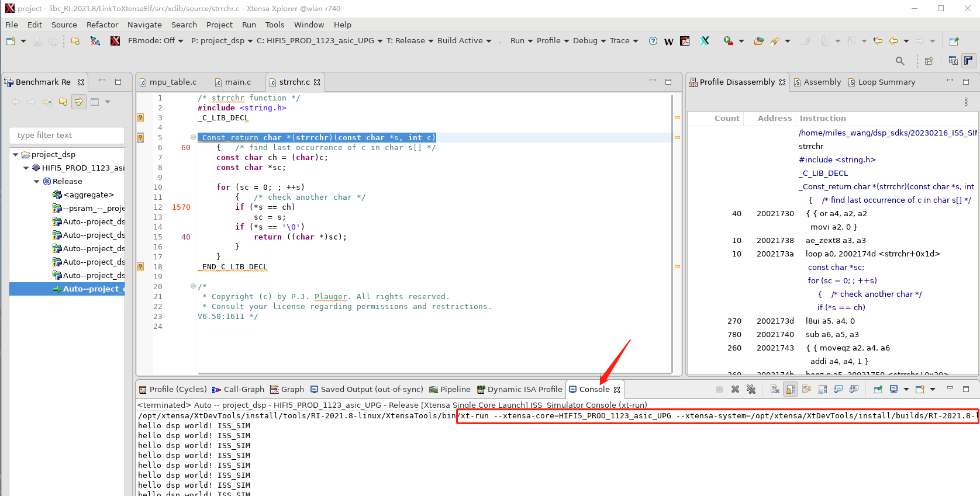Click the type filter text field

pos(67,135)
